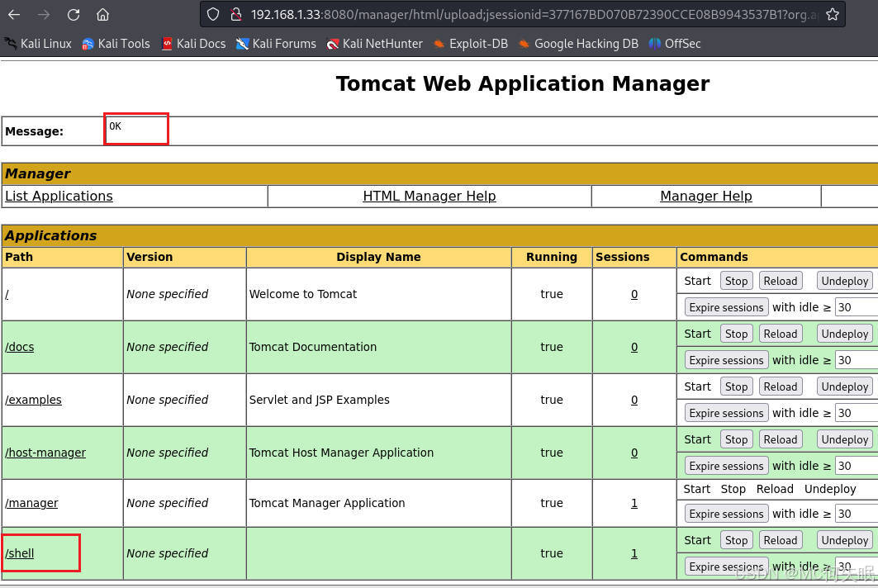Screen dimensions: 878x588
Task: Open the List Applications link
Action: [59, 196]
